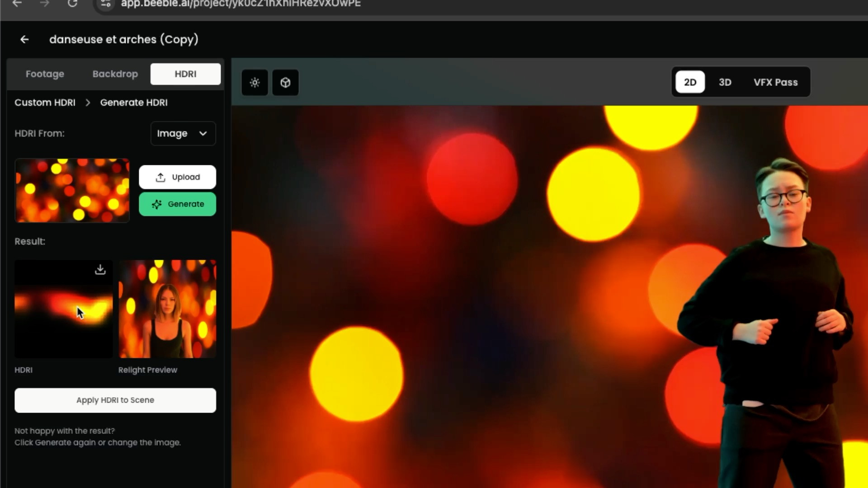Click the Result: label

coord(30,241)
